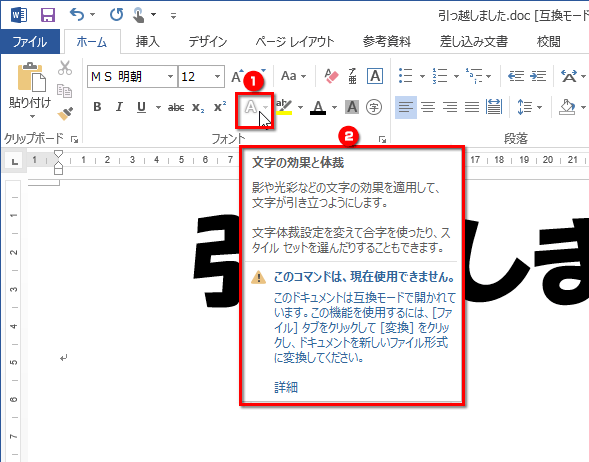
Task: Switch to the ページ レイアウト tab
Action: coord(295,41)
